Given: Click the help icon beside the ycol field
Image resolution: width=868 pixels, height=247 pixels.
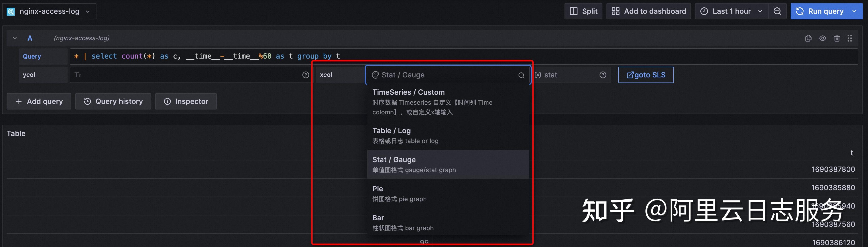Looking at the screenshot, I should click(306, 75).
